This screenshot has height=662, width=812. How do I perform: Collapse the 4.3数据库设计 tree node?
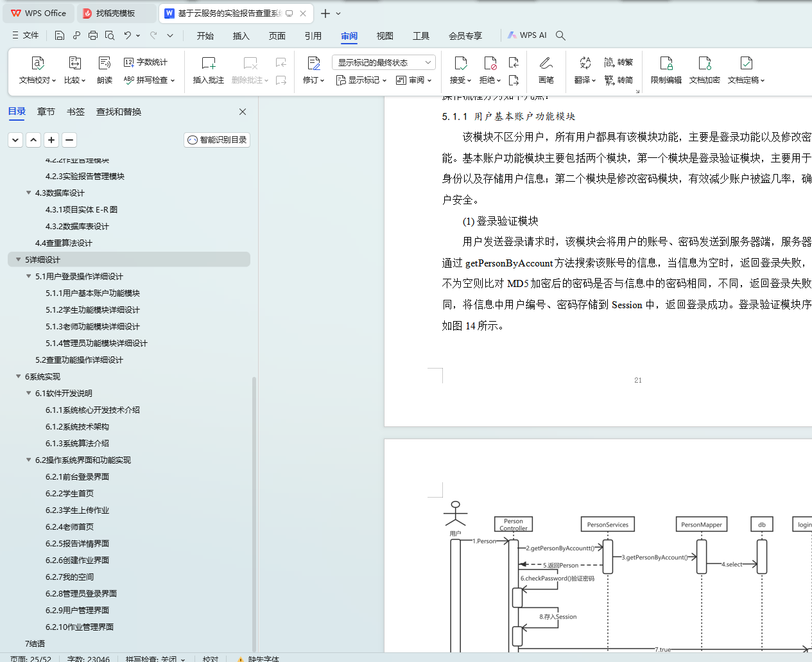28,193
